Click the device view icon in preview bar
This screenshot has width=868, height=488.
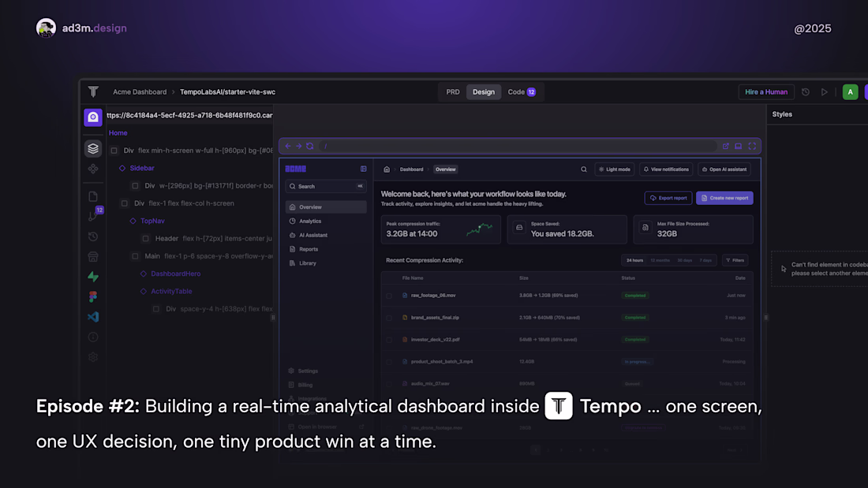click(x=739, y=146)
